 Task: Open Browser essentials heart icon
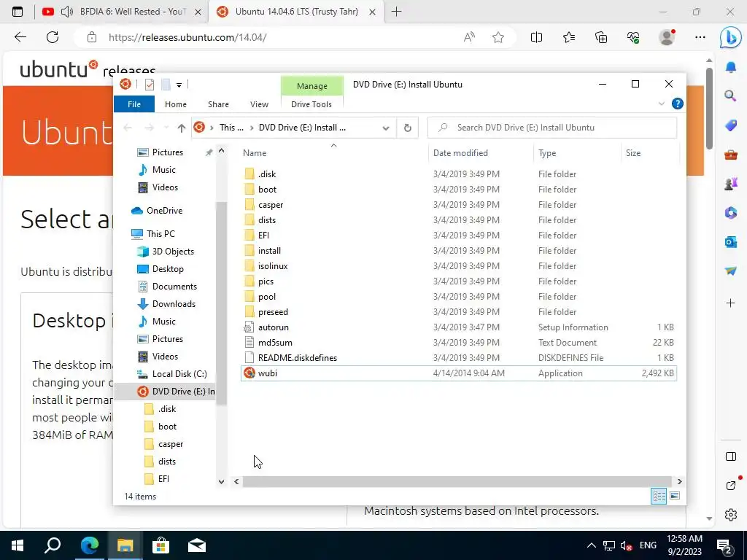pyautogui.click(x=633, y=37)
